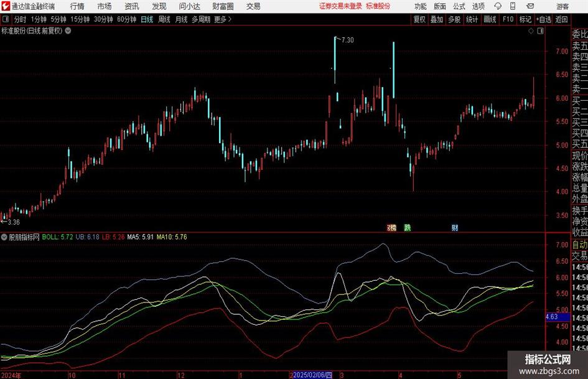Click the 多股 toolbar button
Screen dimensions: 588x379
[x=454, y=19]
